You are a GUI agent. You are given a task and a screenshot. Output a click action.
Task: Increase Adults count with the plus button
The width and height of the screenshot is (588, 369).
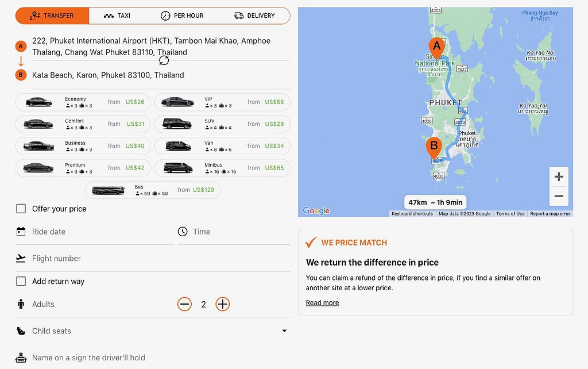[223, 304]
